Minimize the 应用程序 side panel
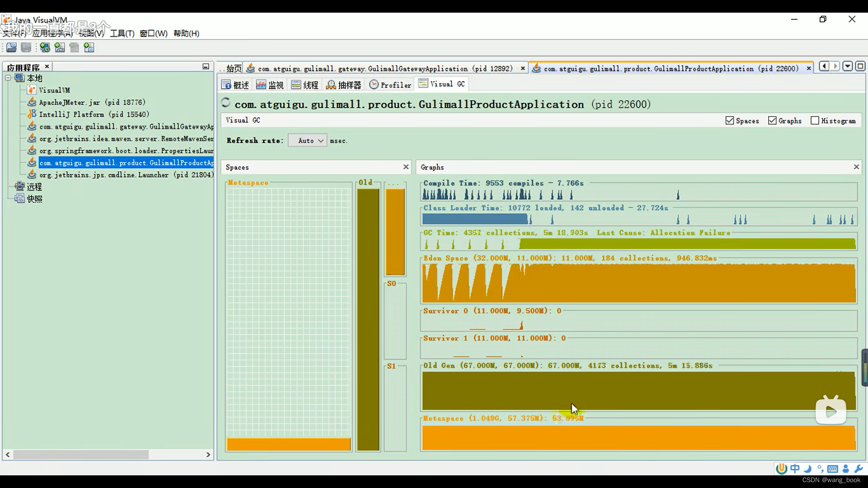 point(206,66)
